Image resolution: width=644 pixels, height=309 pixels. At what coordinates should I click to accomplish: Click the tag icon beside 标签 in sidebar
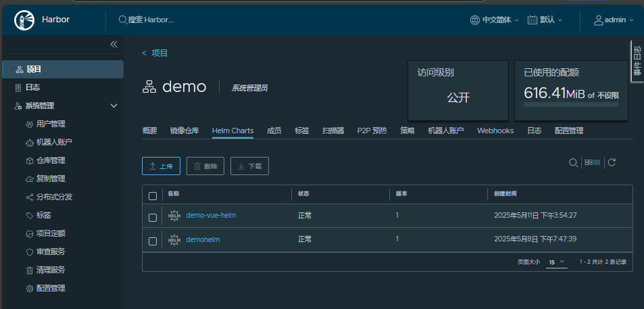click(30, 215)
